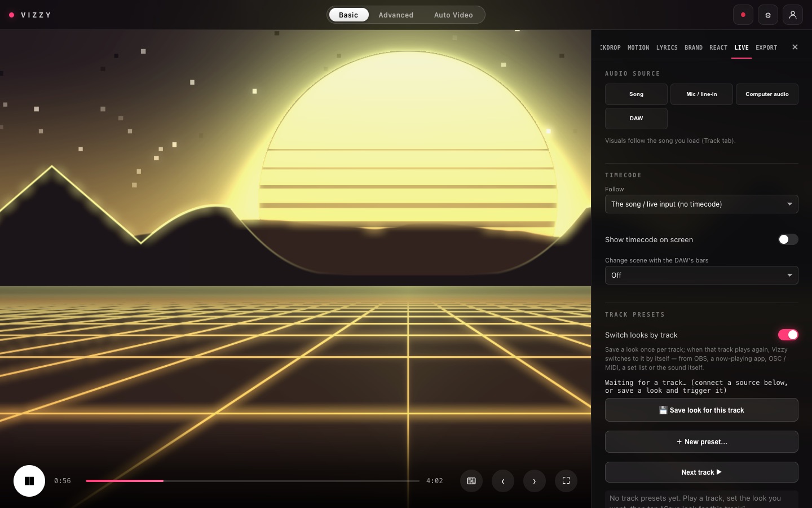Open the Brand tab
This screenshot has width=812, height=508.
(694, 48)
